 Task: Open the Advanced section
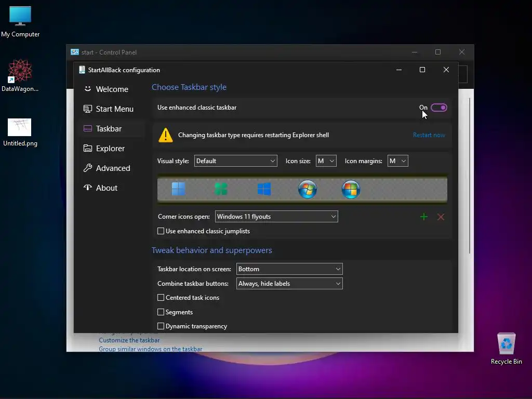[112, 168]
